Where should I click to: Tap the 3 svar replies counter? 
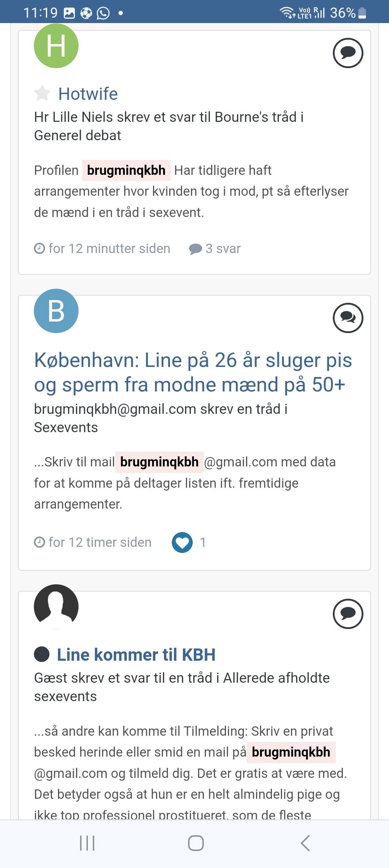pyautogui.click(x=215, y=249)
